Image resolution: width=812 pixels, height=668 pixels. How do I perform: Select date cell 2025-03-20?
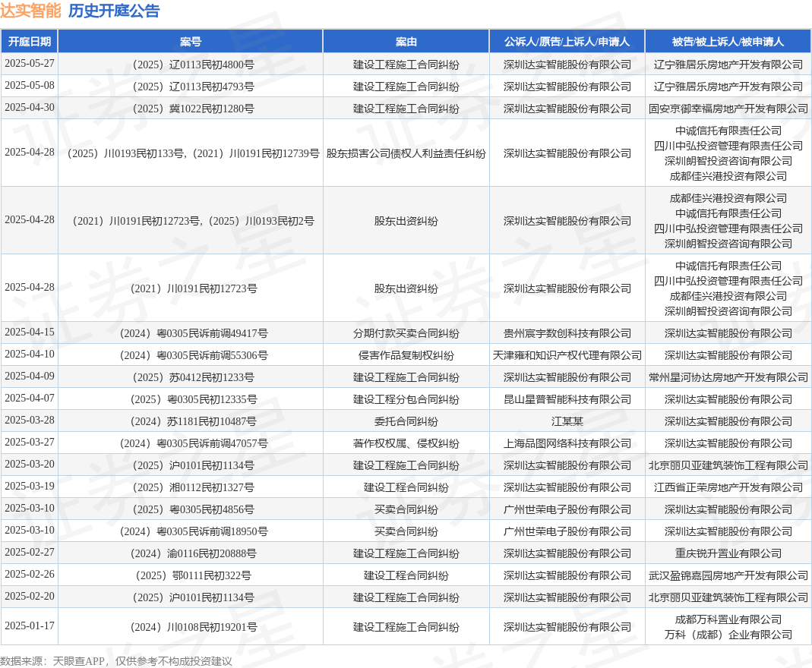(x=30, y=464)
